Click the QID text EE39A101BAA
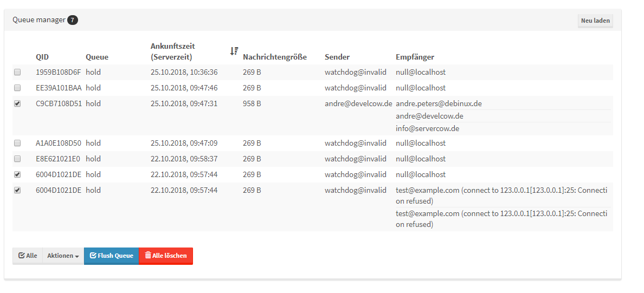Screen dimensions: 644x293 (59, 88)
